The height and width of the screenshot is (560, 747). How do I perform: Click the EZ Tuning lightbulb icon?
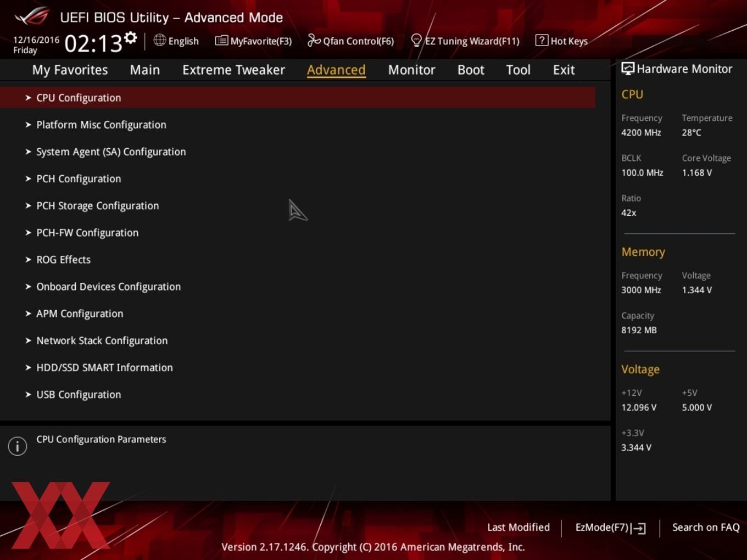[416, 41]
